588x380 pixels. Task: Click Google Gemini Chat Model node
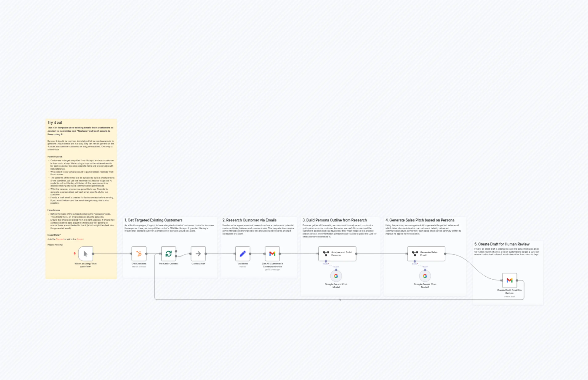pos(336,276)
